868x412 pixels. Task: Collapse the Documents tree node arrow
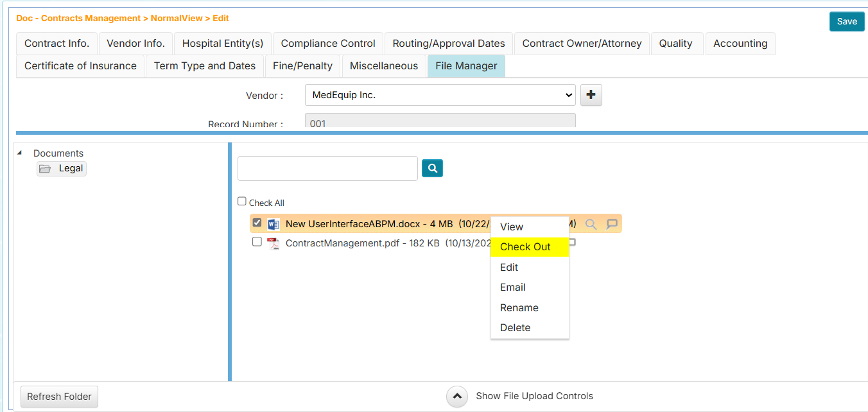point(19,153)
